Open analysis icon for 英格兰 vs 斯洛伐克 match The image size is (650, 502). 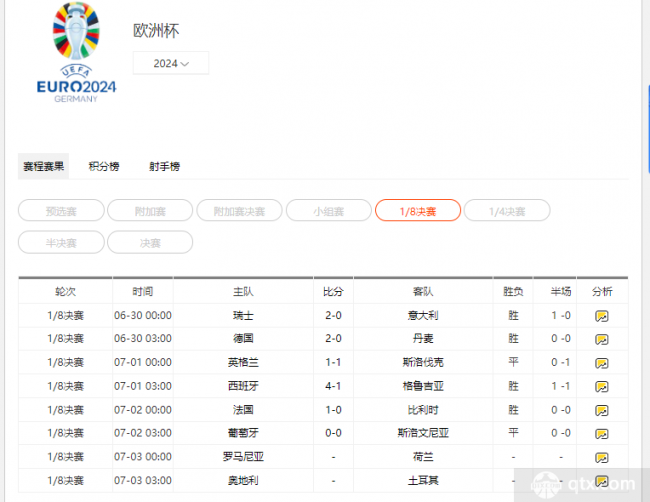pos(601,364)
